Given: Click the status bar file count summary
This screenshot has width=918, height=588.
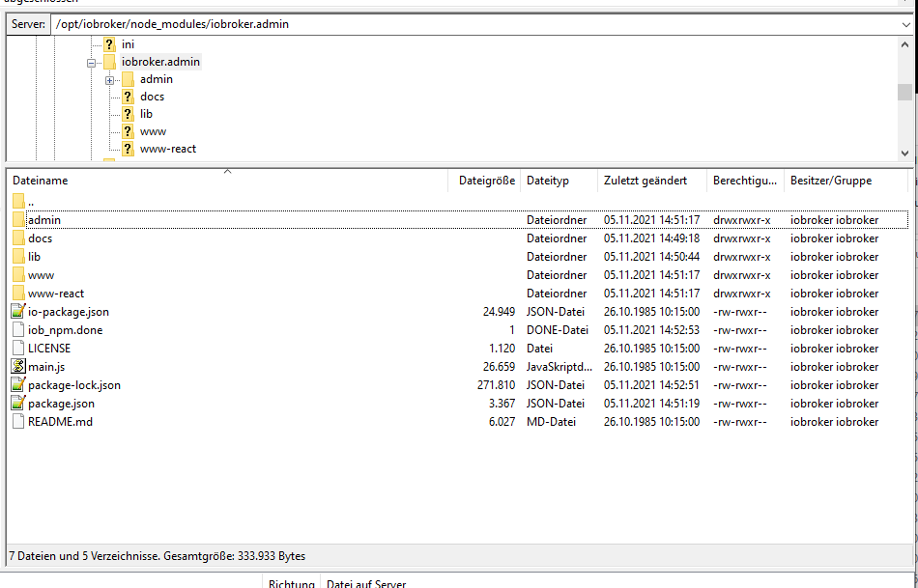Looking at the screenshot, I should pos(157,556).
